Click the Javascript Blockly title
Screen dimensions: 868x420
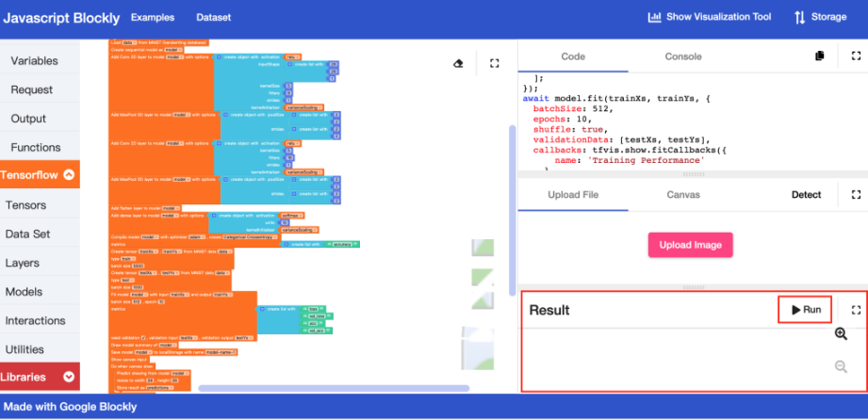pyautogui.click(x=61, y=18)
